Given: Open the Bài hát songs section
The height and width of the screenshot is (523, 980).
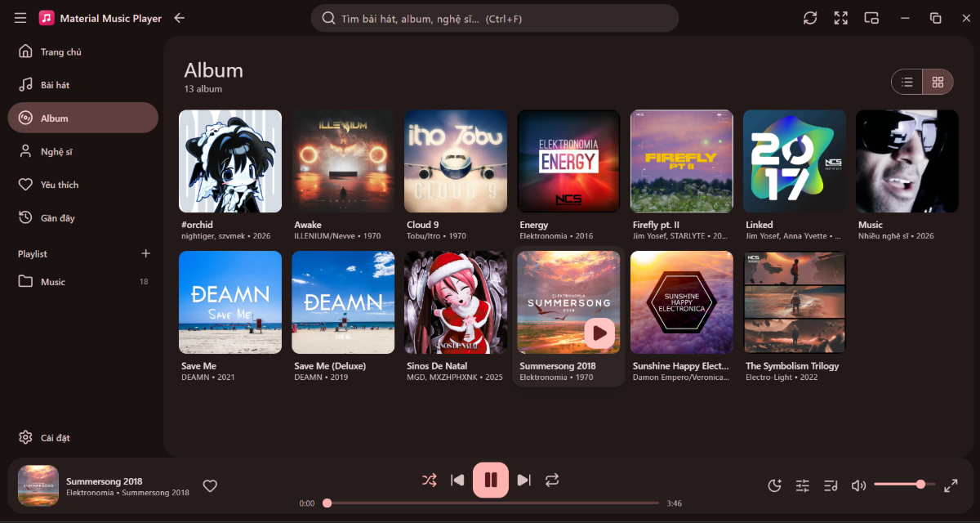Looking at the screenshot, I should coord(83,85).
